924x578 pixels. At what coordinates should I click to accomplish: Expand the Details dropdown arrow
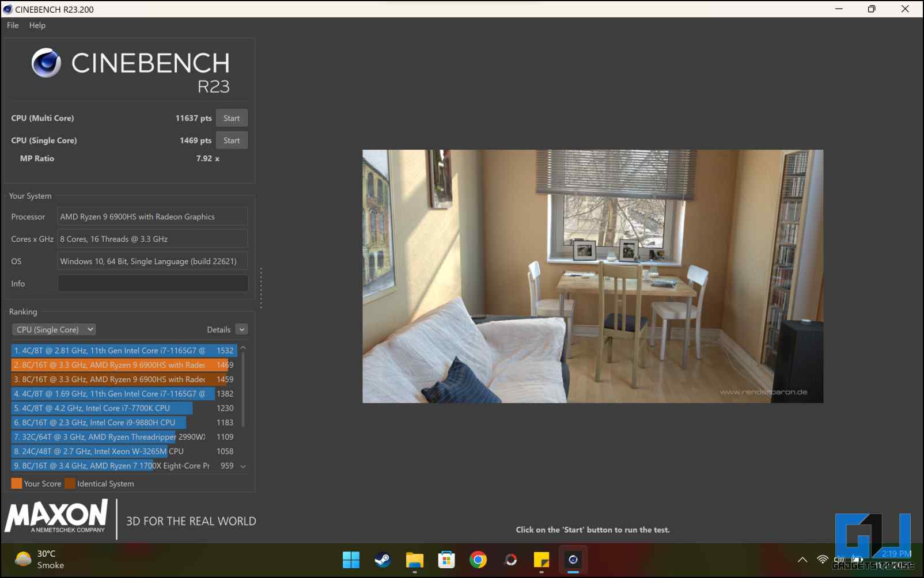point(242,329)
